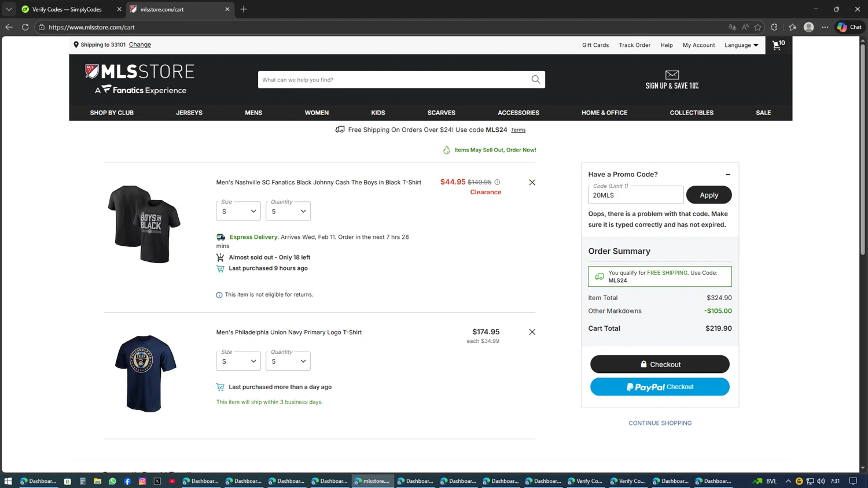Open the tab search dropdown arrow
The width and height of the screenshot is (868, 488).
point(9,9)
